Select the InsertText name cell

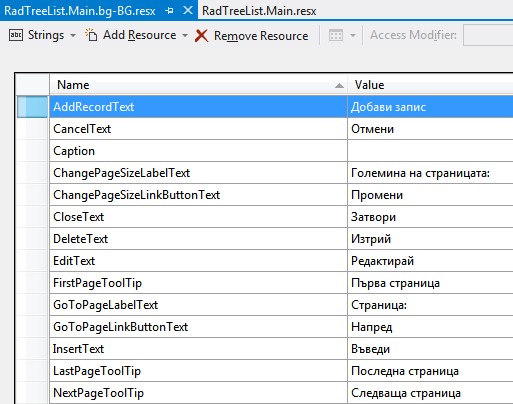click(198, 349)
